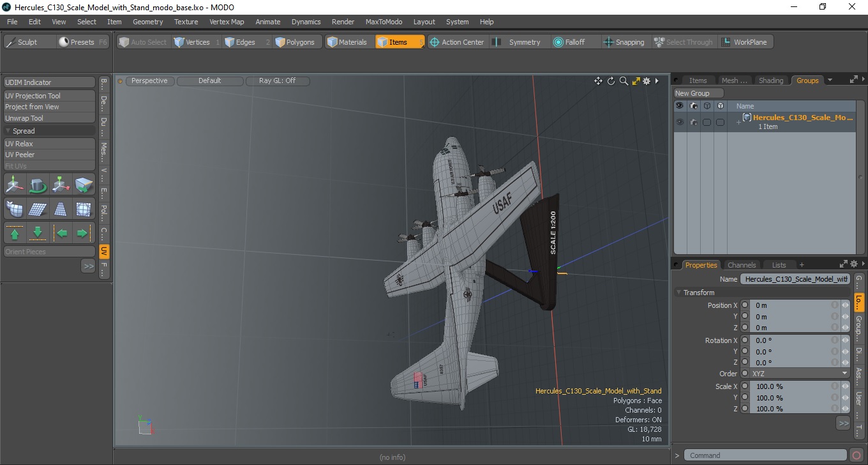Click the curved grid UV mapping icon
The height and width of the screenshot is (465, 868).
coord(15,209)
